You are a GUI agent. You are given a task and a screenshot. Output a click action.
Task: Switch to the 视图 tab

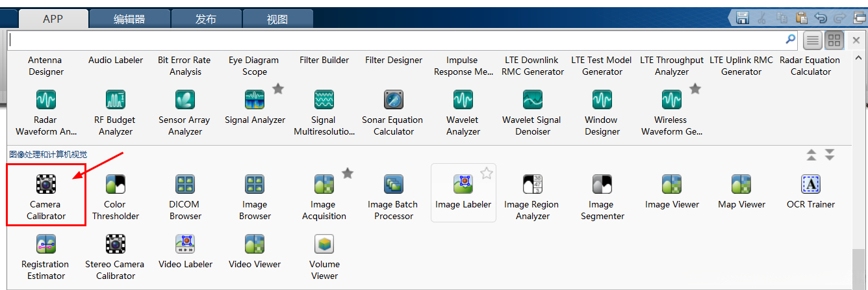[277, 19]
